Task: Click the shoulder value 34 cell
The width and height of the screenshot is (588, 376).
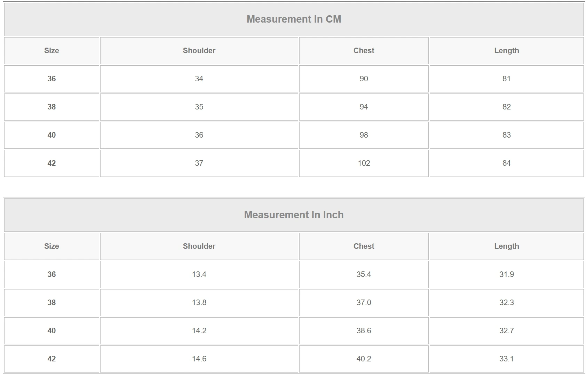Action: point(199,79)
